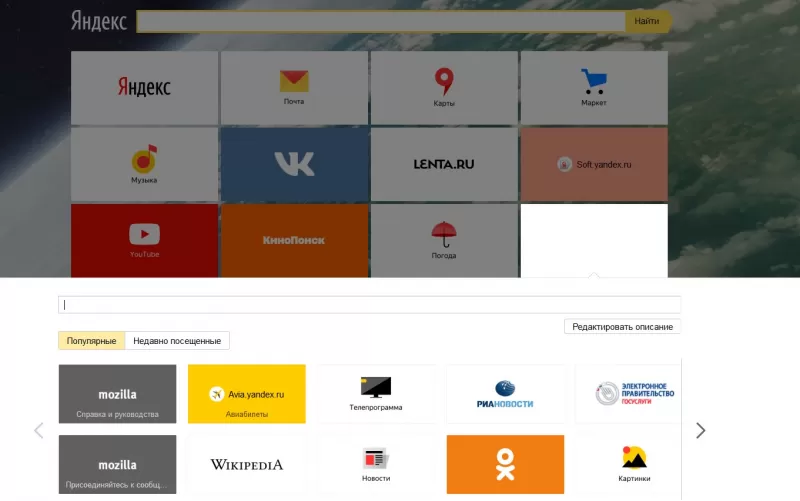Pick the Новости newspaper icon tile
Screen dimensions: 800x501
[x=376, y=464]
